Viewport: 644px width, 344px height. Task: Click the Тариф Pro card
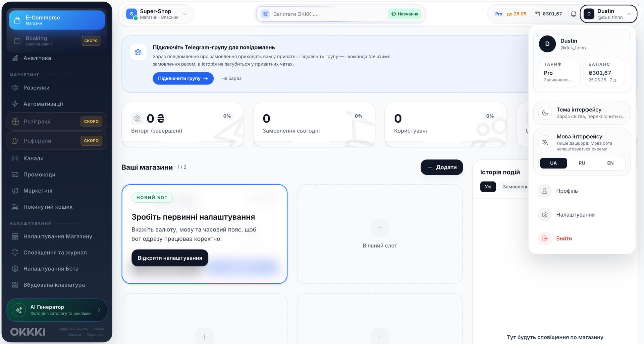click(x=559, y=72)
